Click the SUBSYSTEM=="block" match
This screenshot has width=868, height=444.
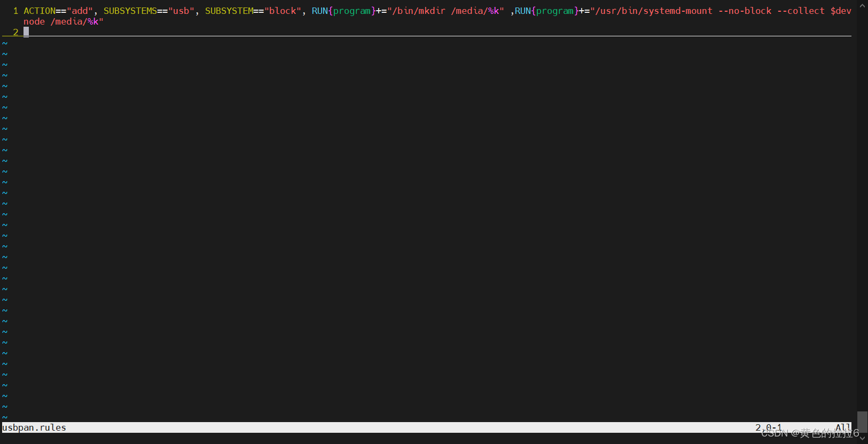pyautogui.click(x=253, y=11)
